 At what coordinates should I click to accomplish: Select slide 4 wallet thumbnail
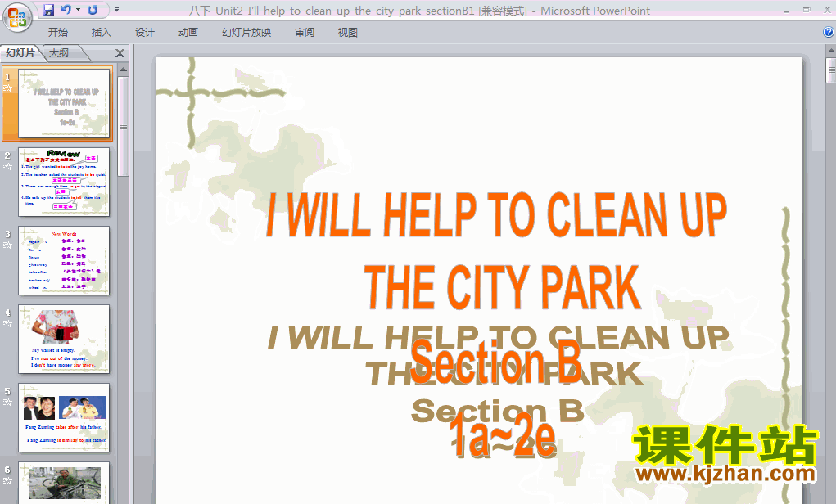[x=64, y=339]
